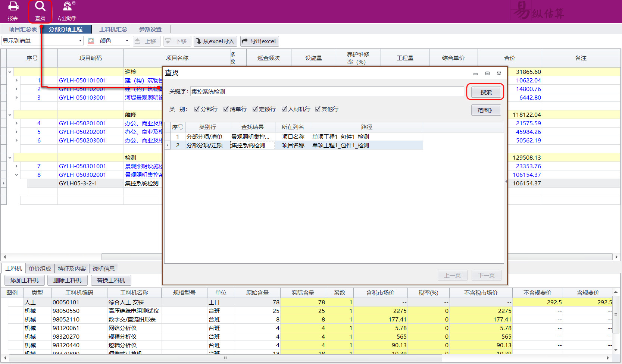The image size is (622, 364).
Task: Click 添加工料机 button
Action: 24,280
